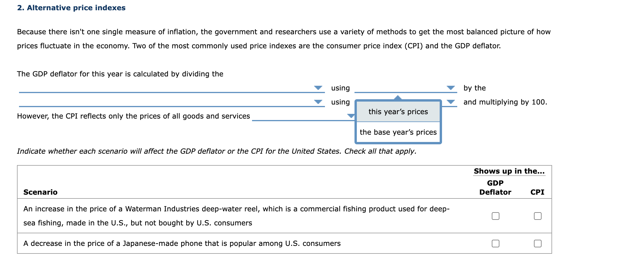Select 'the base year's prices' option

point(398,132)
